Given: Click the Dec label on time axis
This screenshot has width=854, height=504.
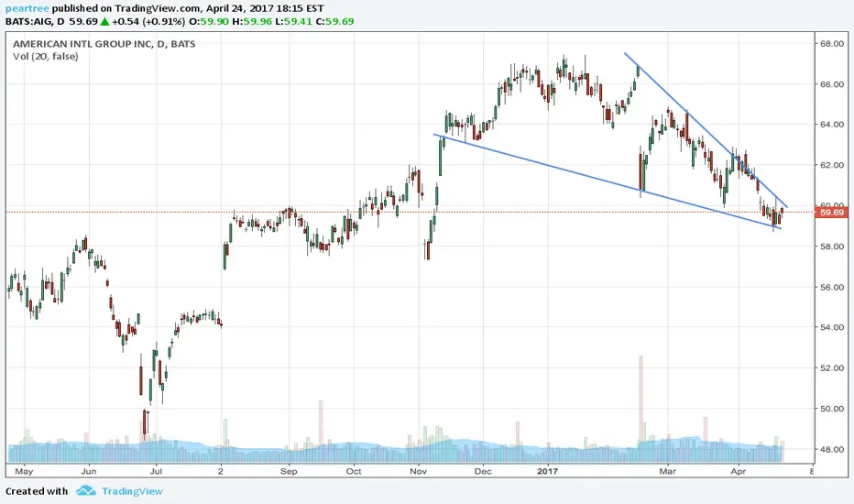Looking at the screenshot, I should click(483, 471).
